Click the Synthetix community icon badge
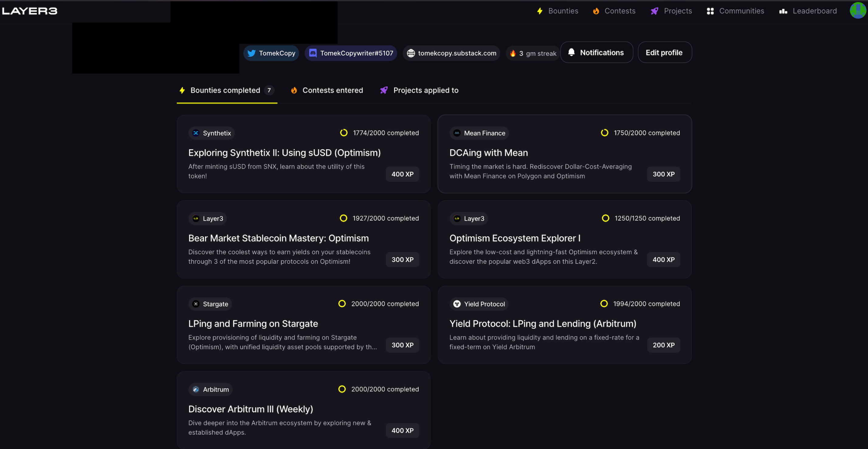Image resolution: width=868 pixels, height=449 pixels. coord(196,133)
